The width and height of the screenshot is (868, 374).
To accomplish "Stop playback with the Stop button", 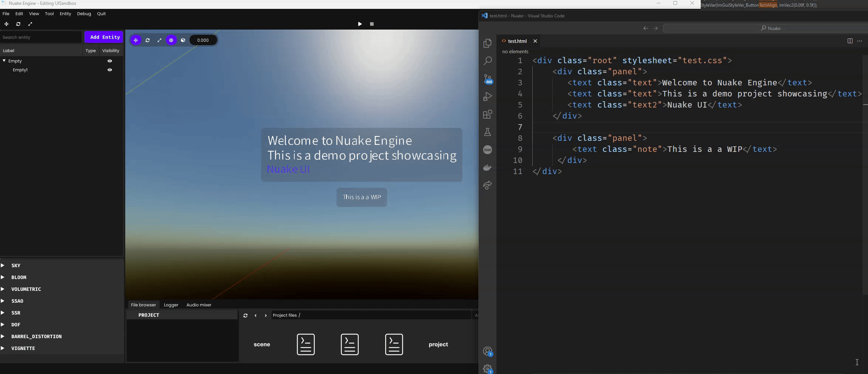I will click(x=372, y=24).
